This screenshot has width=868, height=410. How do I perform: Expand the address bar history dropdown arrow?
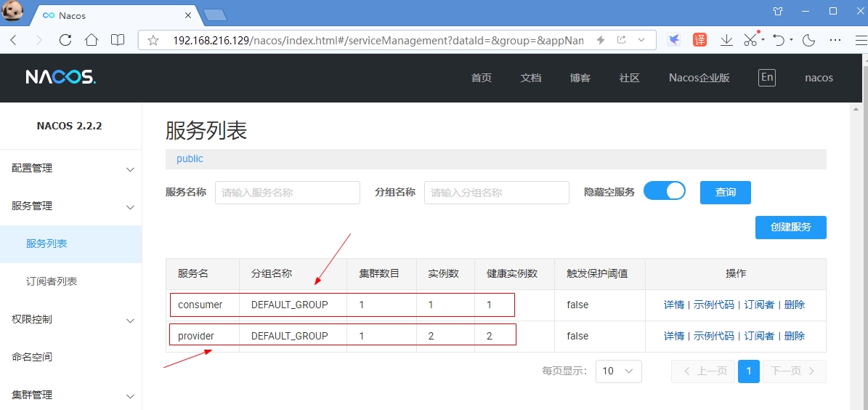coord(641,40)
